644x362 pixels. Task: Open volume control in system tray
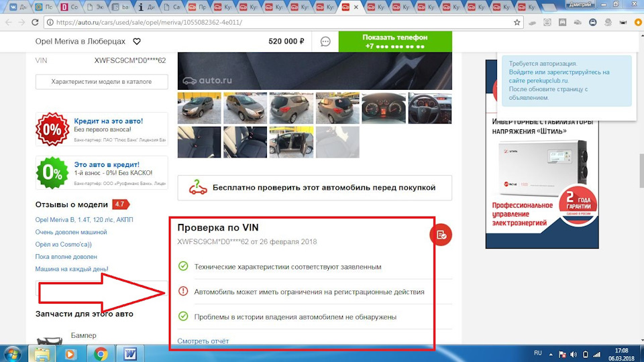tap(574, 354)
